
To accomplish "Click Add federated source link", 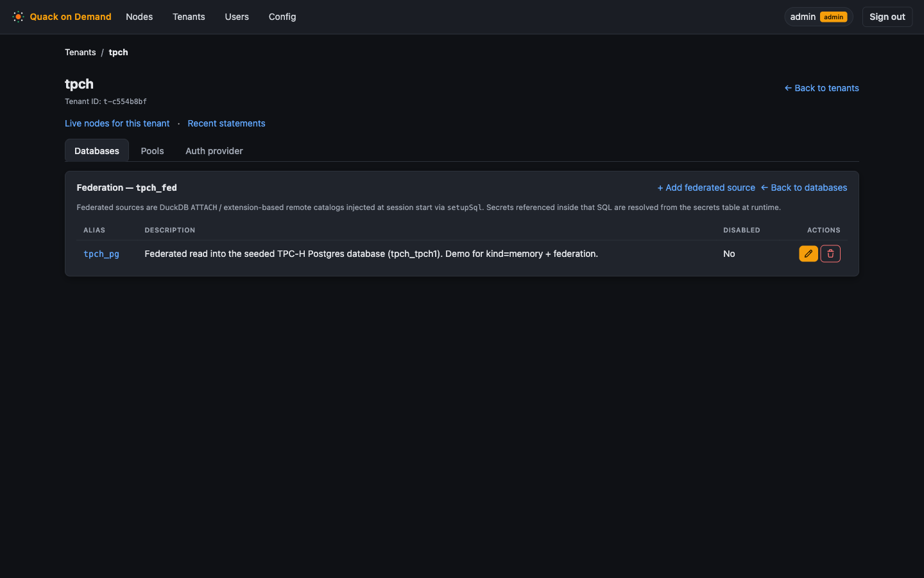I will coord(706,188).
